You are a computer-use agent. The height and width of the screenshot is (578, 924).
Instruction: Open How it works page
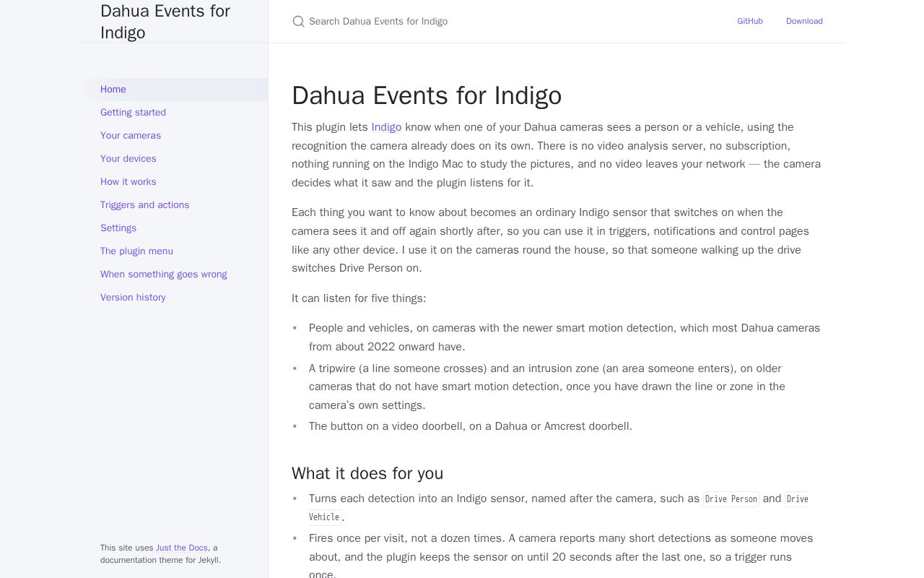coord(173,182)
